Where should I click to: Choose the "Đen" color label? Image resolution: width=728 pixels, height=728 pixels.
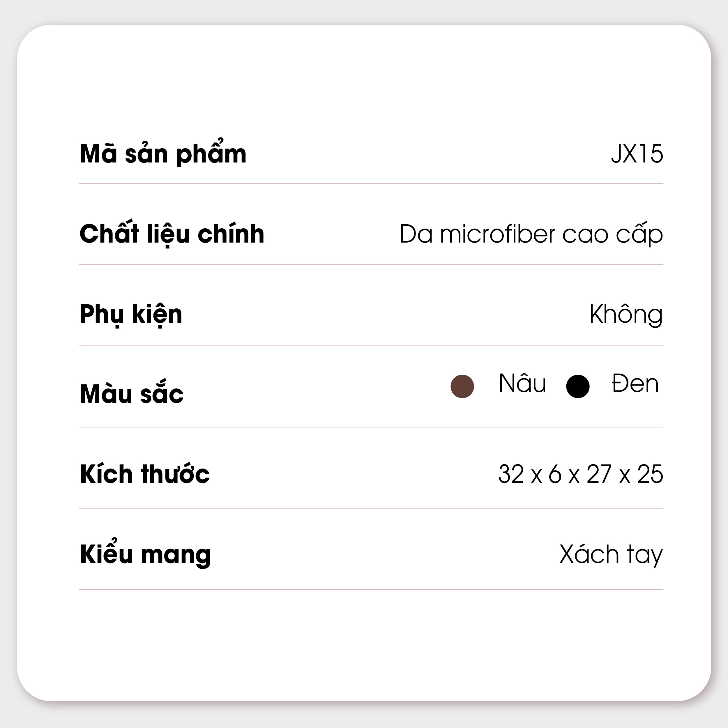point(635,384)
